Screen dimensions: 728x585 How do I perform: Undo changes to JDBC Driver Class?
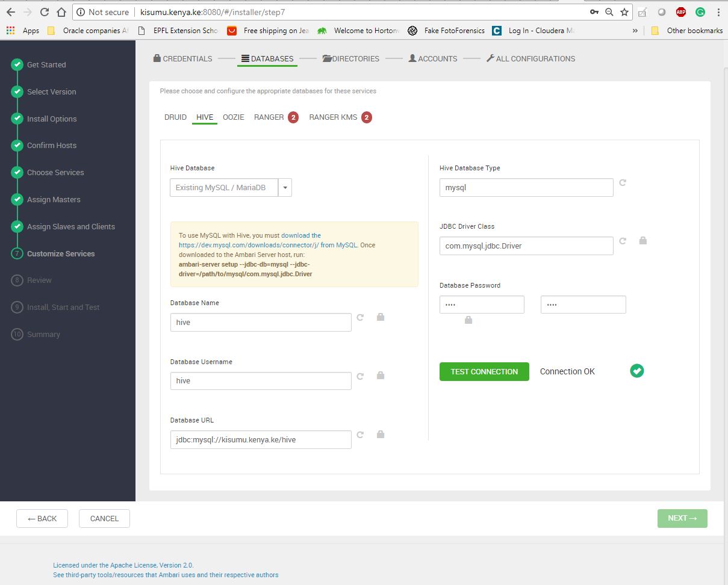coord(623,241)
